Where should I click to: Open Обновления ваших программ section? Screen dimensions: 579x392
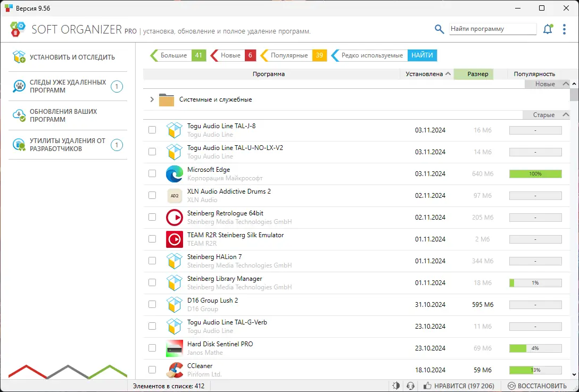pos(68,115)
